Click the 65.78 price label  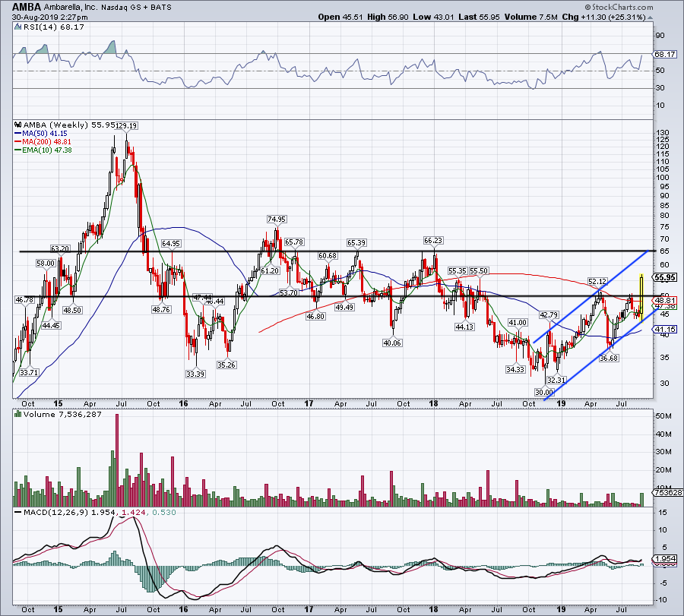pyautogui.click(x=294, y=242)
